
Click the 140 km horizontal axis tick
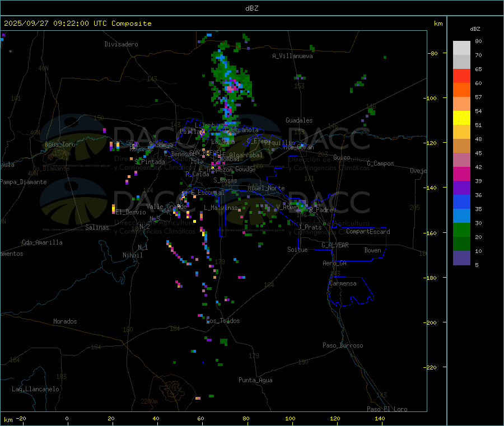(380, 419)
